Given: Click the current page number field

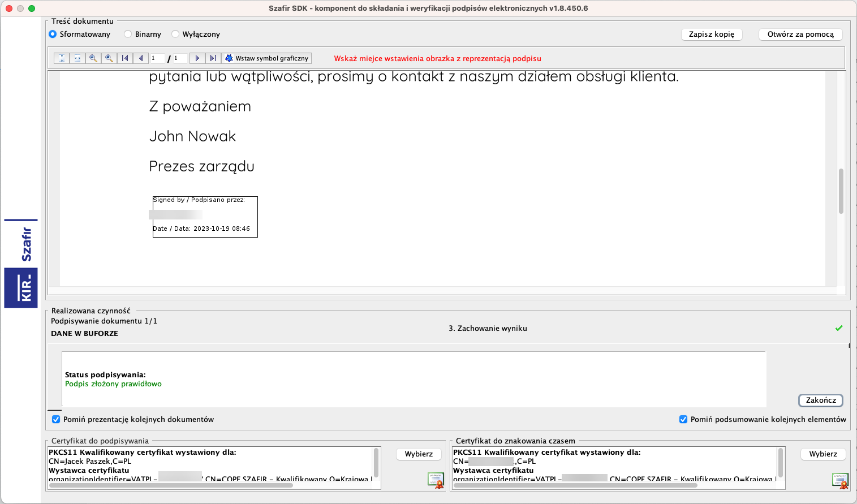Looking at the screenshot, I should click(157, 58).
